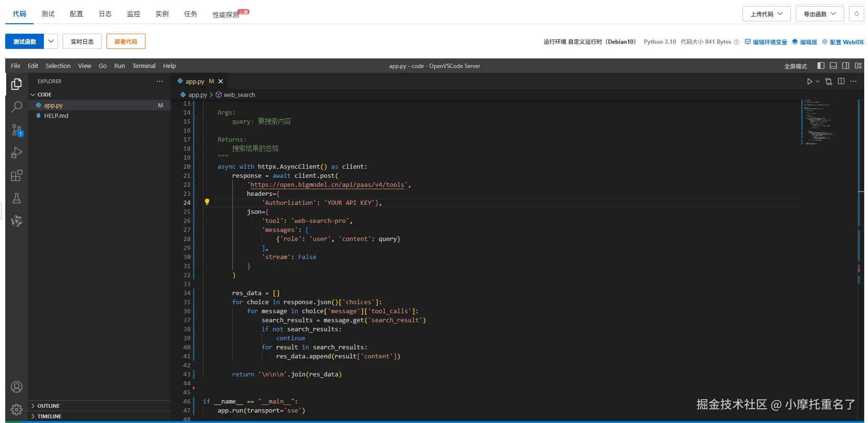This screenshot has width=868, height=423.
Task: Select the app.py editor tab
Action: [199, 81]
